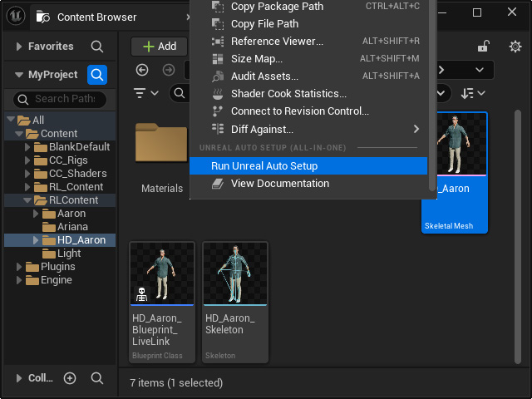Viewport: 532px width, 399px height.
Task: Select HD_Aaron_Blueprint_LiveLink asset thumbnail
Action: [x=162, y=273]
